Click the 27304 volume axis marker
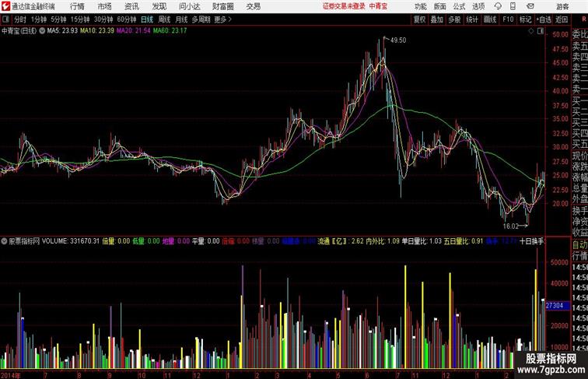The image size is (588, 379). (557, 306)
